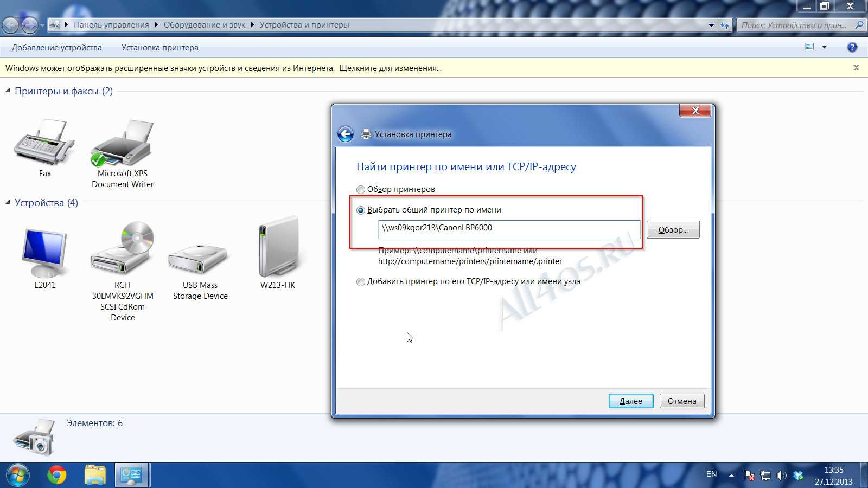The height and width of the screenshot is (488, 868).
Task: Click the Принтеры и факсы (2) heading
Action: coord(63,91)
